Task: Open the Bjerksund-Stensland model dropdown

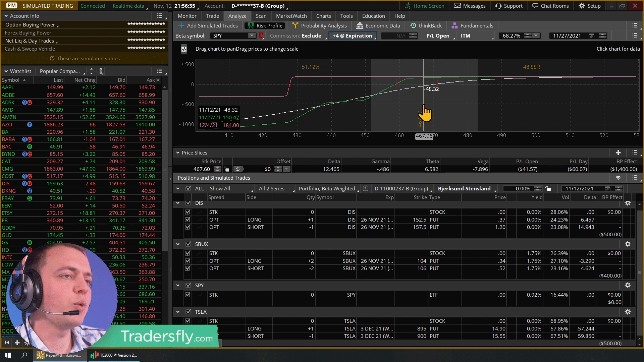Action: pyautogui.click(x=466, y=188)
